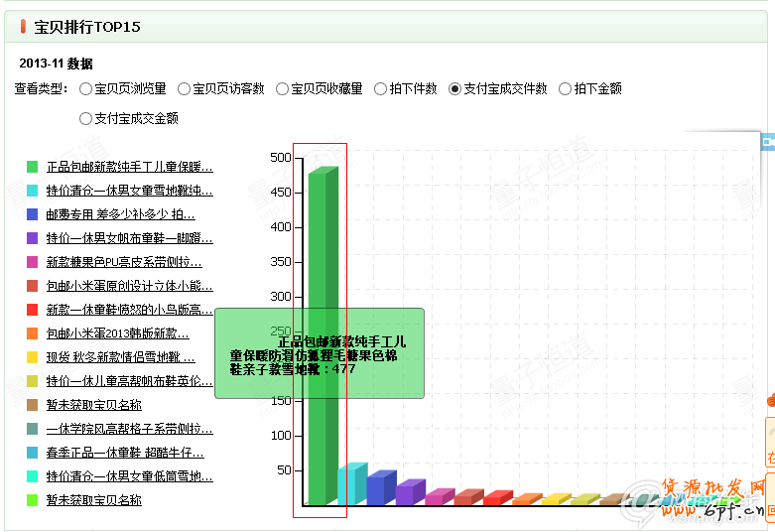Open the 正品包邮新款纯手工儿童保暖 product link
The height and width of the screenshot is (532, 775).
[x=129, y=167]
